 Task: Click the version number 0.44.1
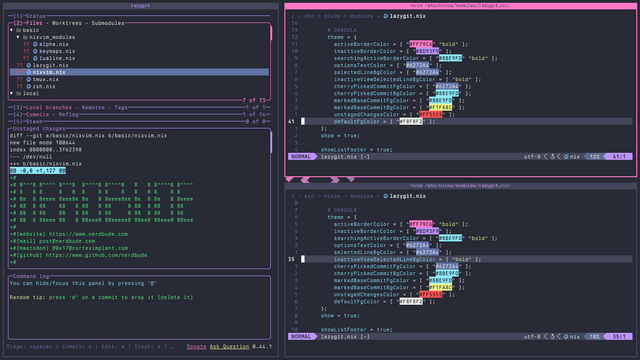click(x=262, y=347)
